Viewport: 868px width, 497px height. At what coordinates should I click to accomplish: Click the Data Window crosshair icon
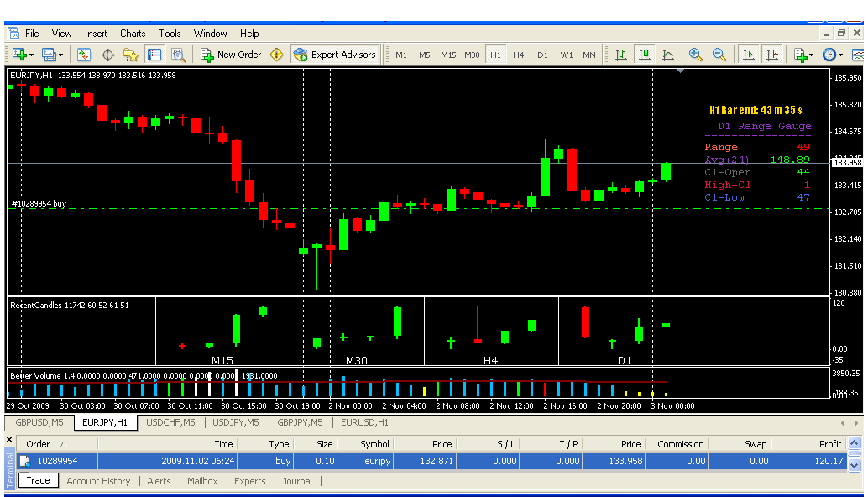tap(107, 55)
